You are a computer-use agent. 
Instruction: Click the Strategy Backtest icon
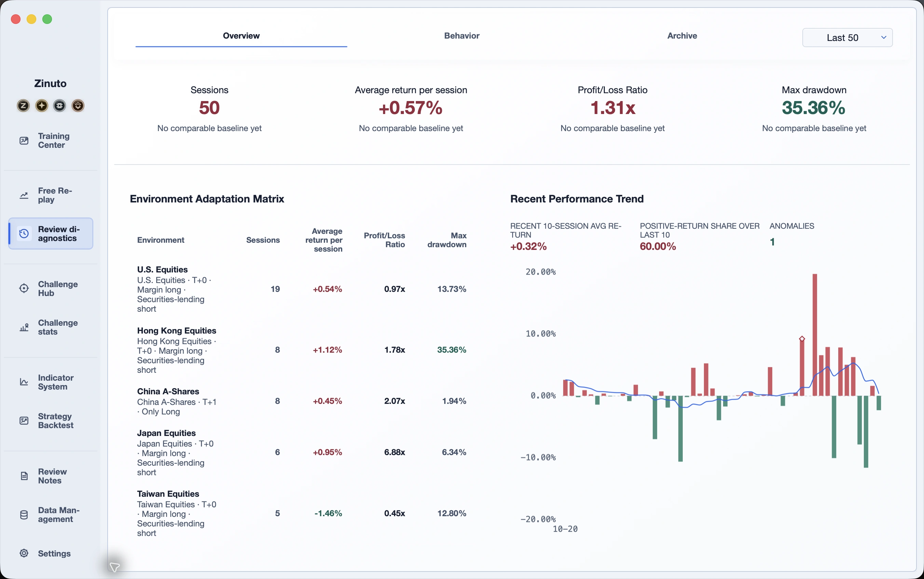24,421
